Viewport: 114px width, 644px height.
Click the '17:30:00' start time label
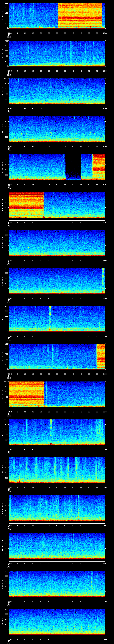[9, 639]
